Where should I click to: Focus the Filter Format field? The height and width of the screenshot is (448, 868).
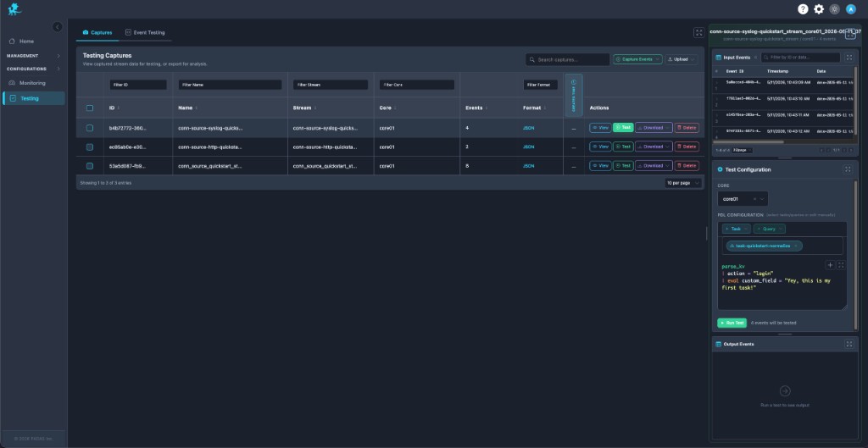[541, 85]
